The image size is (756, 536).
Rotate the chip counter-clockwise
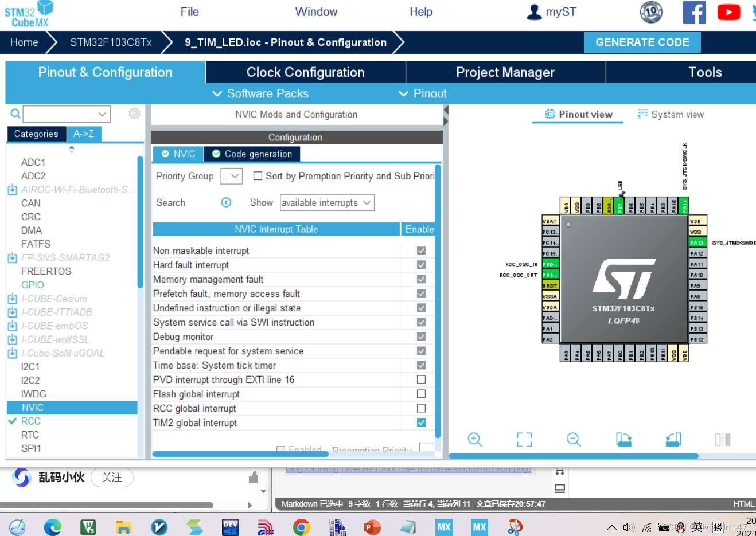(673, 440)
